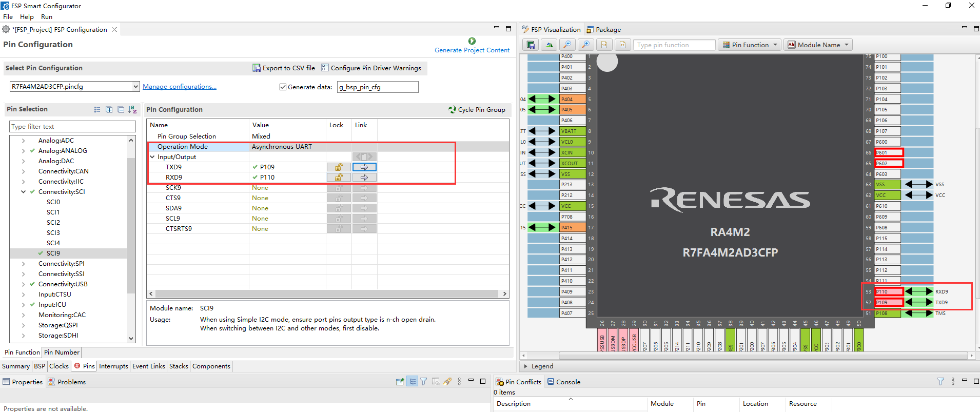Open Configure Pin Driver Warnings

point(371,68)
